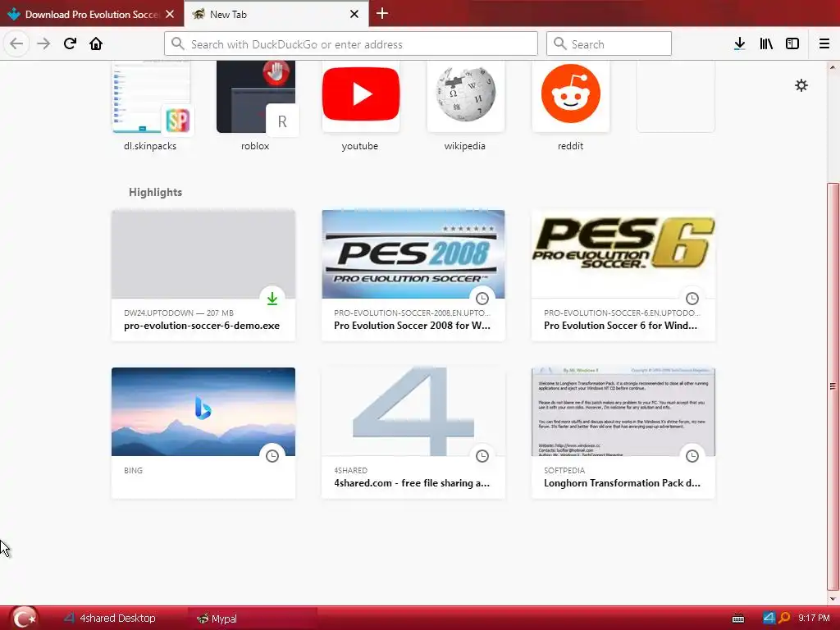Open the PES 2008 highlight card
Screen dimensions: 840x630
413,276
